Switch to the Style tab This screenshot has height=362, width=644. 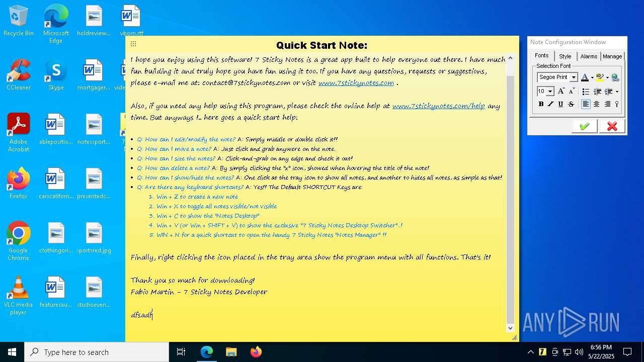tap(565, 56)
